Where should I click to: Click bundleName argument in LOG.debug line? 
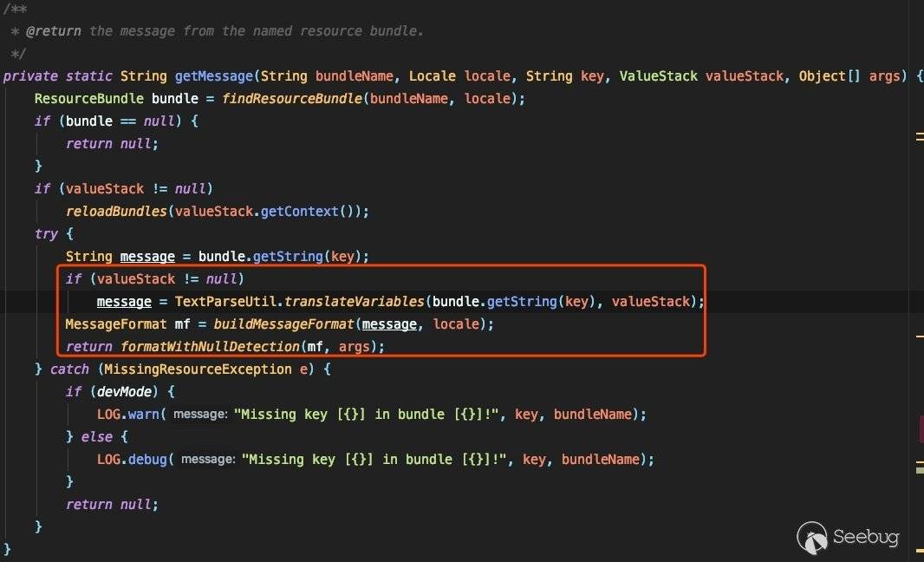point(600,460)
